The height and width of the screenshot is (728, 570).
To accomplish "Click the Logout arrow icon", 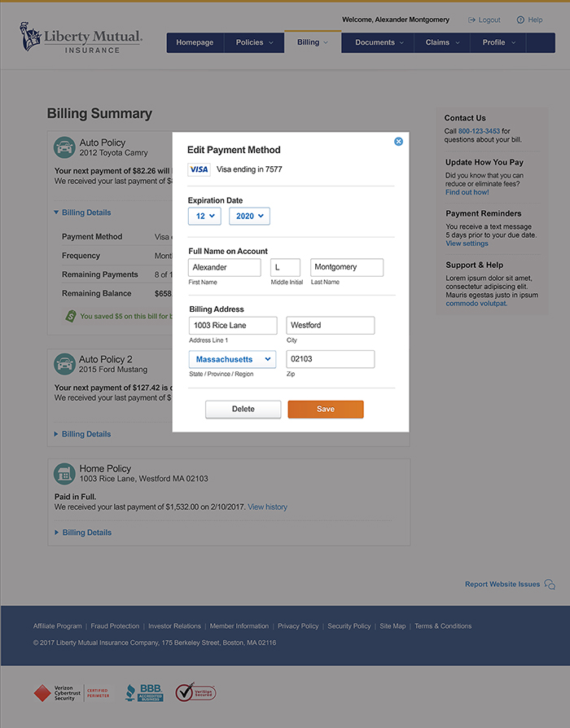I will click(471, 20).
